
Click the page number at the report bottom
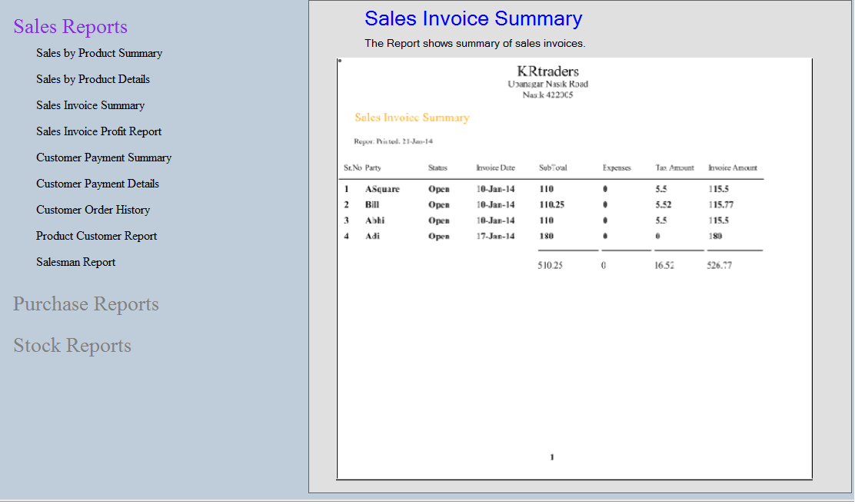(x=552, y=457)
